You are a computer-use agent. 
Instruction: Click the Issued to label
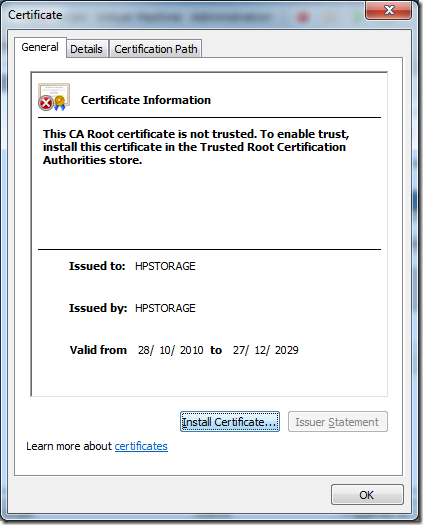97,266
